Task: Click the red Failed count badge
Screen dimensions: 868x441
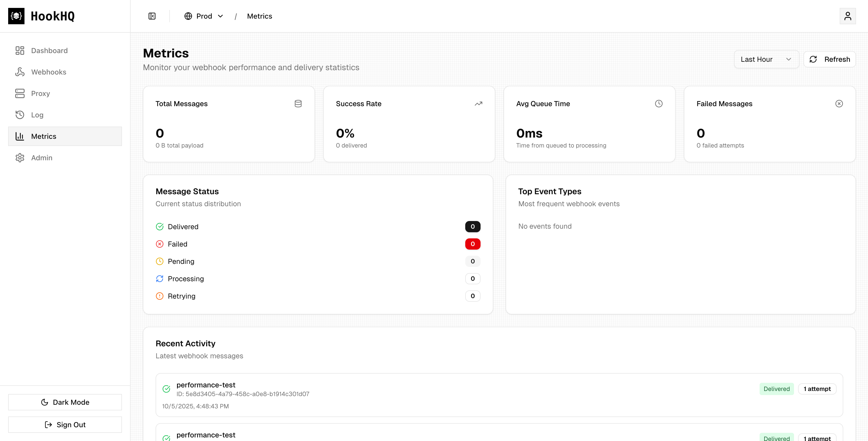Action: 473,244
